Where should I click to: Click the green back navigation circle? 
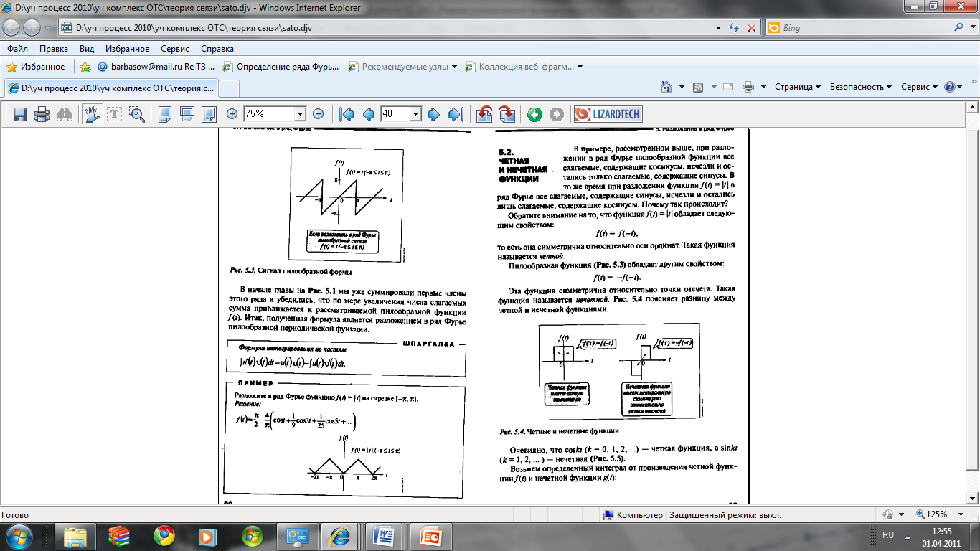tap(534, 114)
